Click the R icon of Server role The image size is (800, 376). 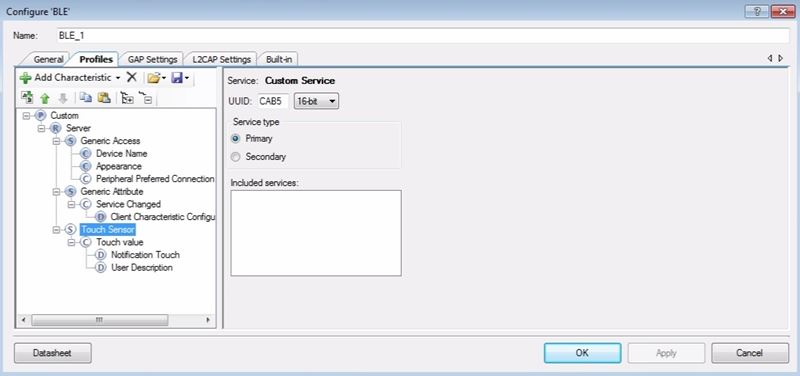tap(56, 128)
